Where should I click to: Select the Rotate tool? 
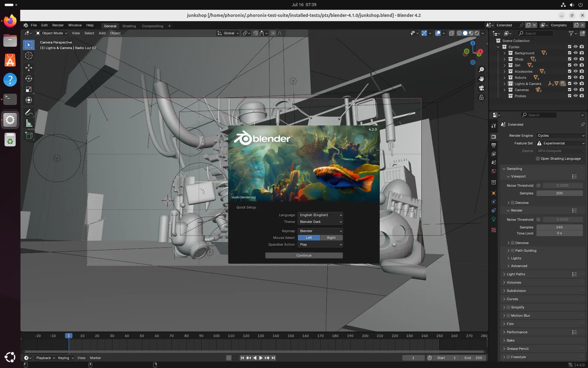(29, 79)
